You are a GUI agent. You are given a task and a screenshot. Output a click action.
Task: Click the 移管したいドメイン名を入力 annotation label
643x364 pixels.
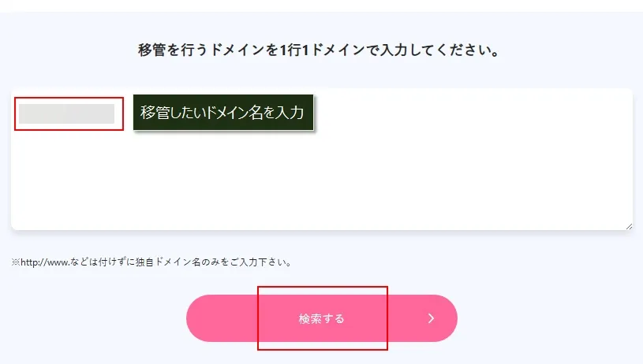(x=222, y=113)
